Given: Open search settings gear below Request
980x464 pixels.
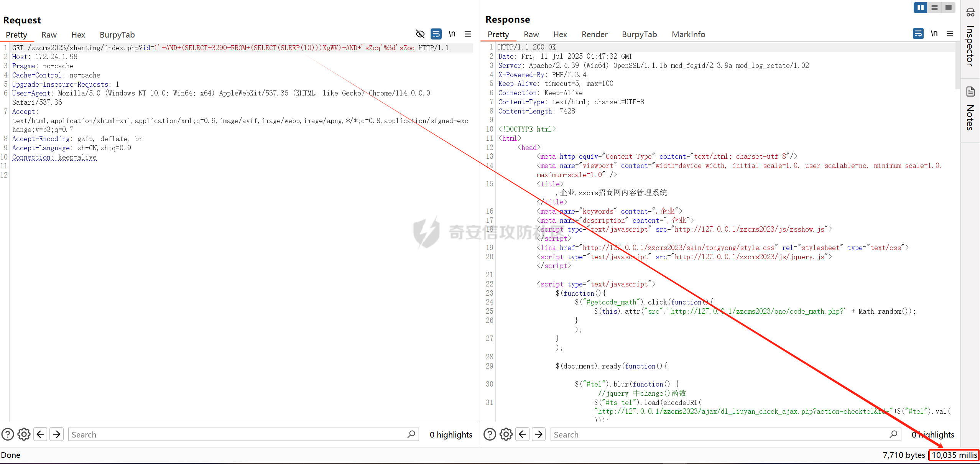Looking at the screenshot, I should coord(24,434).
